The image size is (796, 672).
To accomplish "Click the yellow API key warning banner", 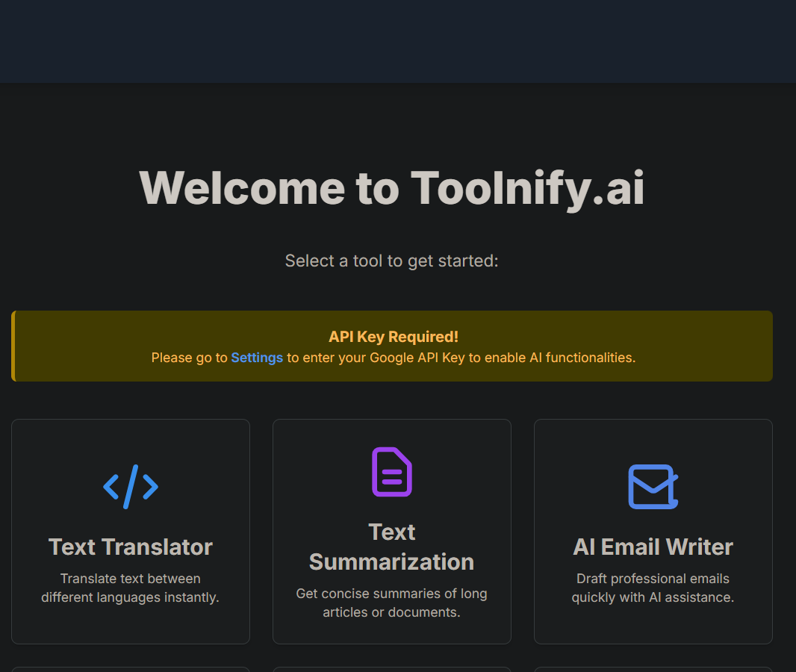I will [392, 346].
